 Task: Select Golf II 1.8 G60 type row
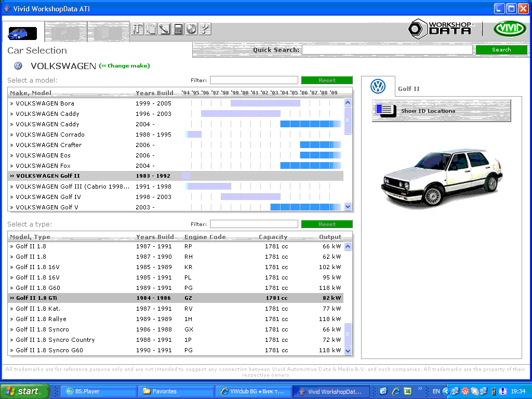(x=39, y=288)
